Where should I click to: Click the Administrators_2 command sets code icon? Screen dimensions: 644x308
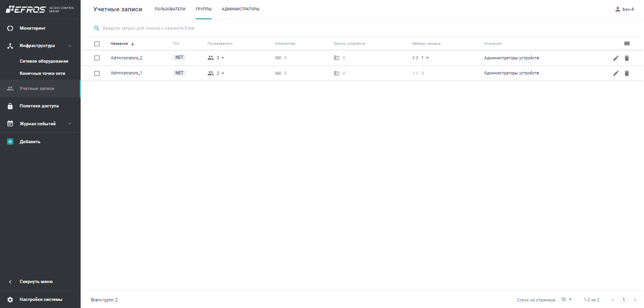coord(415,58)
